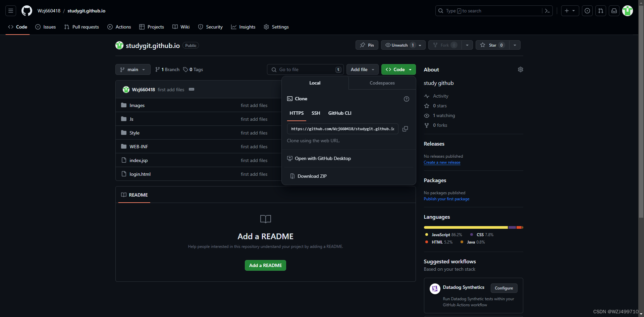Open the command palette icon
This screenshot has width=644, height=317.
547,11
